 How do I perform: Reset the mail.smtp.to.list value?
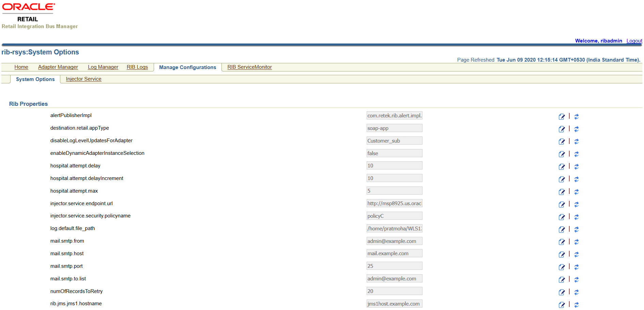pyautogui.click(x=577, y=280)
